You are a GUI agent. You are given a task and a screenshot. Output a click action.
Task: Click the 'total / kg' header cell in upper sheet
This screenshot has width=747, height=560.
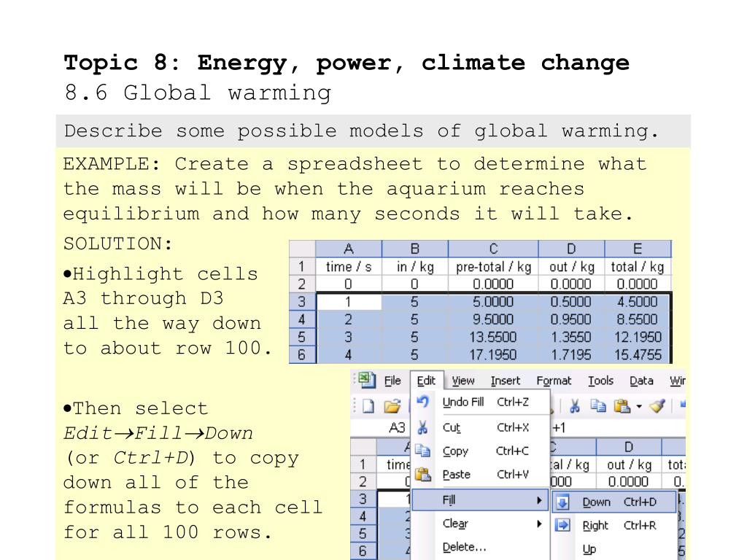tap(638, 267)
